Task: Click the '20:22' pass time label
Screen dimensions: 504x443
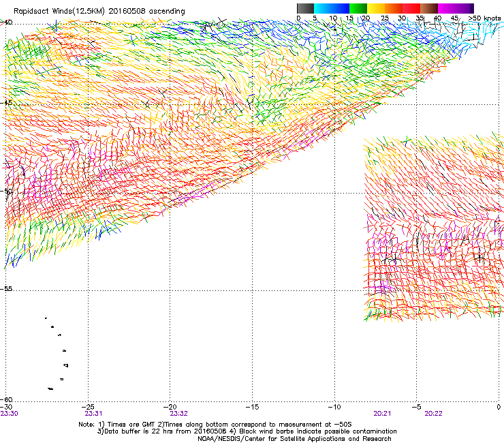Action: click(433, 414)
